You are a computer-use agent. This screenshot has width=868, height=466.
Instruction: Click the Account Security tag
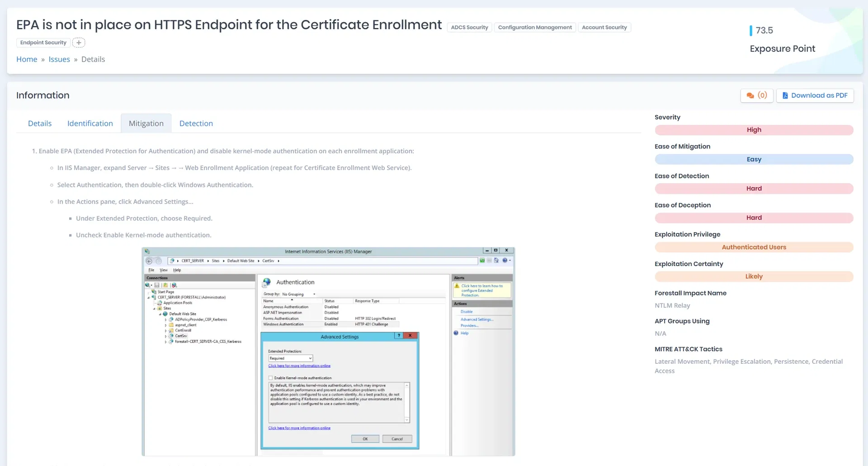(604, 28)
